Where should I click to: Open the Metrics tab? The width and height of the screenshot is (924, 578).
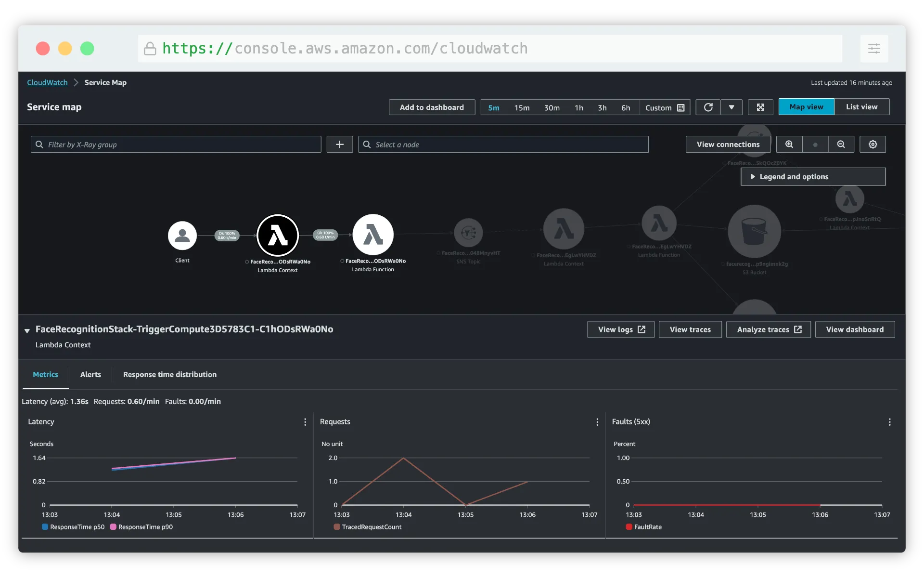tap(45, 375)
